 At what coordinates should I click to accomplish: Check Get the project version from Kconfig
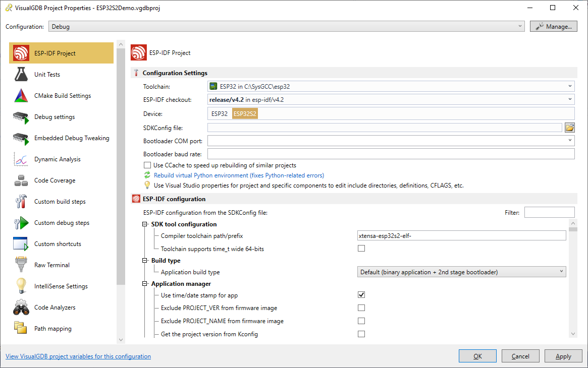(361, 334)
